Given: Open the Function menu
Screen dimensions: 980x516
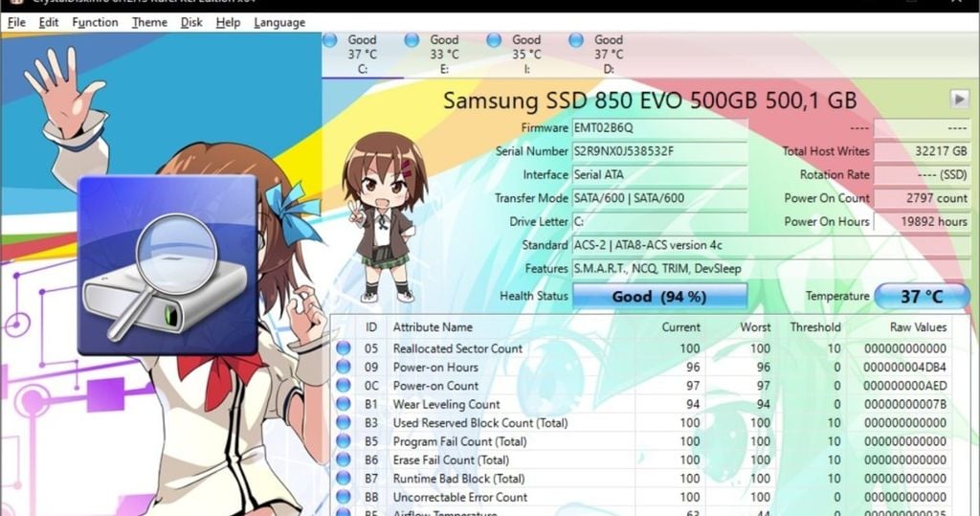Looking at the screenshot, I should click(x=95, y=23).
